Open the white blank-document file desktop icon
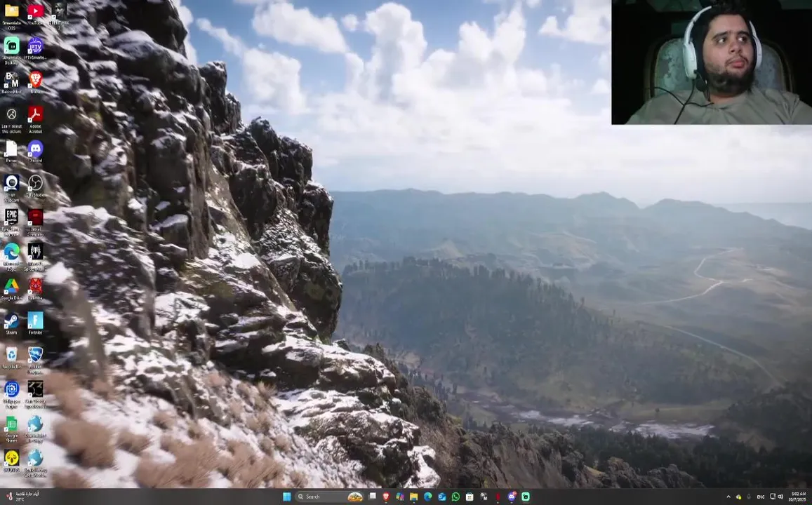 pos(11,151)
